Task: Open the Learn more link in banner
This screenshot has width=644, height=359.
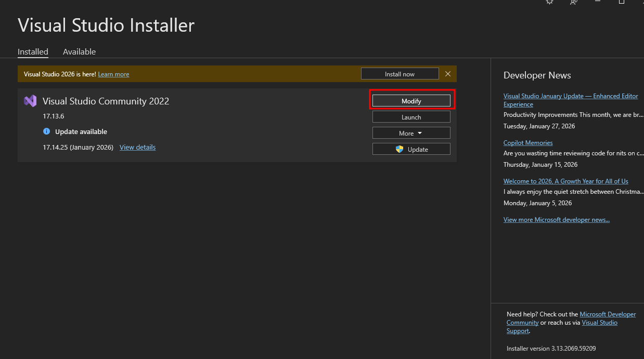Action: [x=113, y=74]
